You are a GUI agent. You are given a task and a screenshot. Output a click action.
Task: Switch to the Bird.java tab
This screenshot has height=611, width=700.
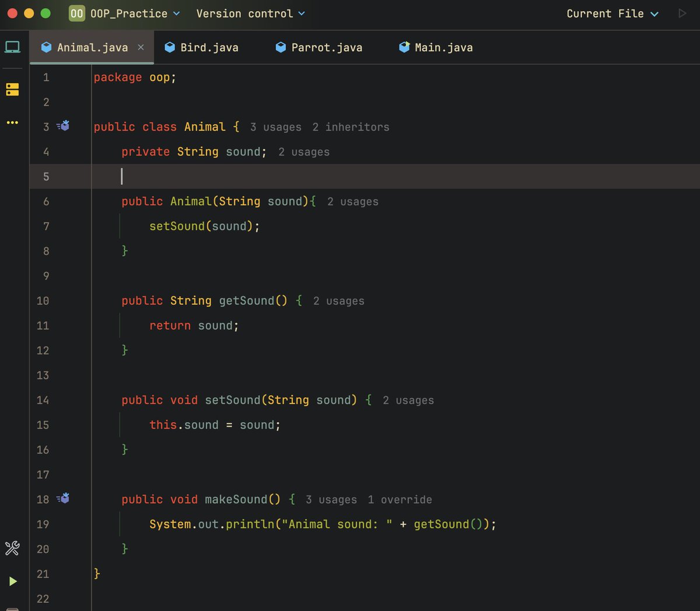point(202,47)
